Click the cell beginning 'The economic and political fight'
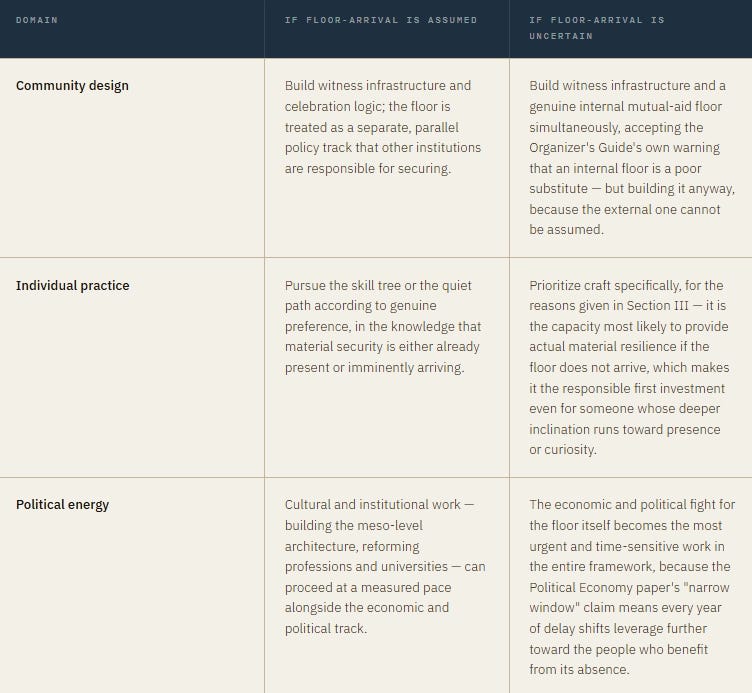 [631, 586]
